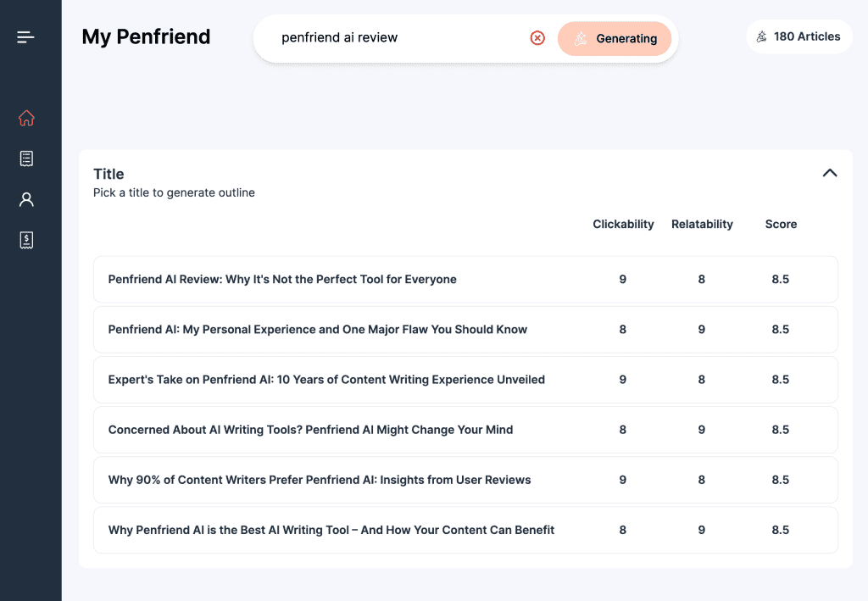Open the articles list icon in sidebar
Screen dimensions: 868x601
[x=26, y=159]
